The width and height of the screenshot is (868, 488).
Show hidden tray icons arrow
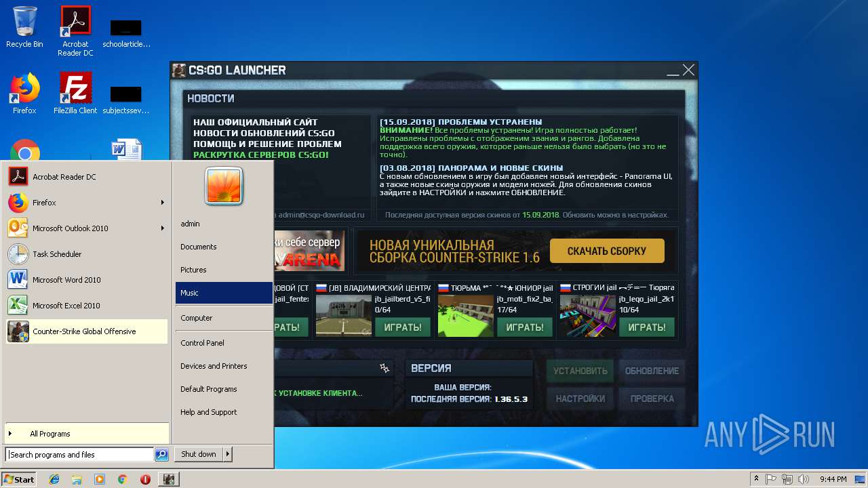pyautogui.click(x=756, y=479)
